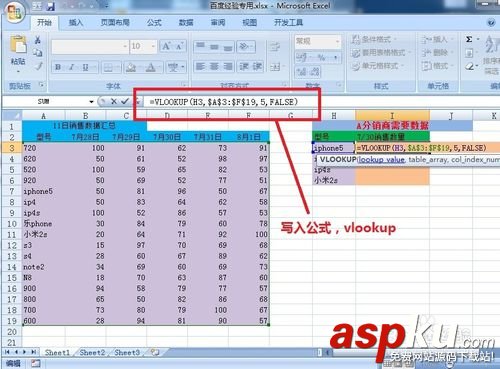Image resolution: width=500 pixels, height=369 pixels.
Task: Click the Decrease Decimal icon
Action: (314, 71)
